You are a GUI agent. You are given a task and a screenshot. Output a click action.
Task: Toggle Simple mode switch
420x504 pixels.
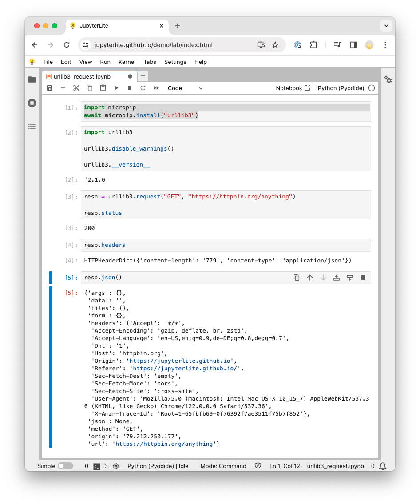[x=66, y=466]
